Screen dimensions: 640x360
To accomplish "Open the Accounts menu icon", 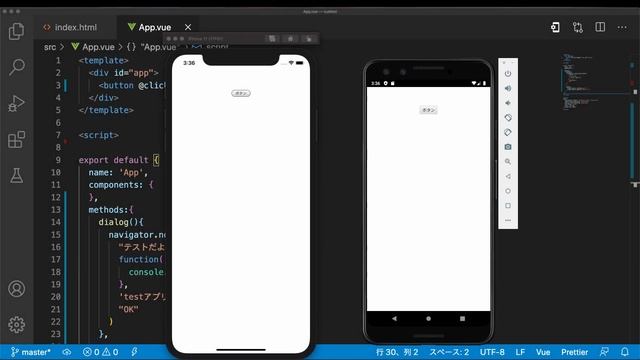I will (16, 289).
